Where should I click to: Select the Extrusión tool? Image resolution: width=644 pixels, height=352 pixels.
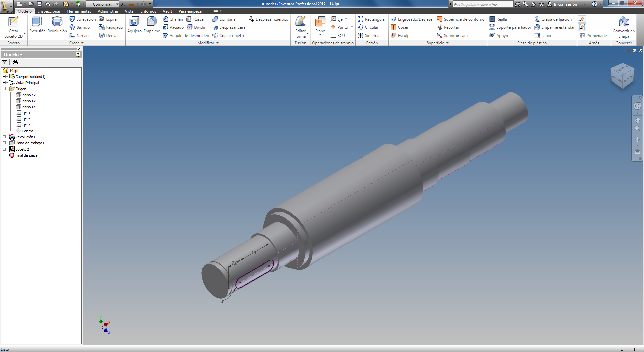coord(37,25)
